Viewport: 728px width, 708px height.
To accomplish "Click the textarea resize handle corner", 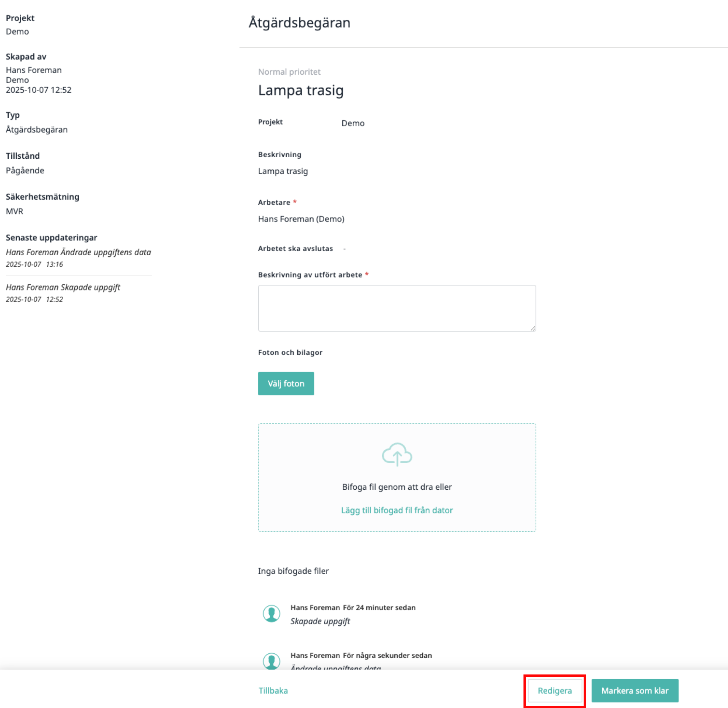I will pos(533,328).
